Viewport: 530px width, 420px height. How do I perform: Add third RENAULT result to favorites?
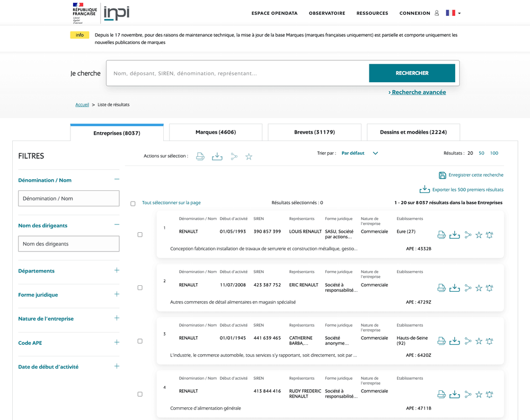[479, 341]
